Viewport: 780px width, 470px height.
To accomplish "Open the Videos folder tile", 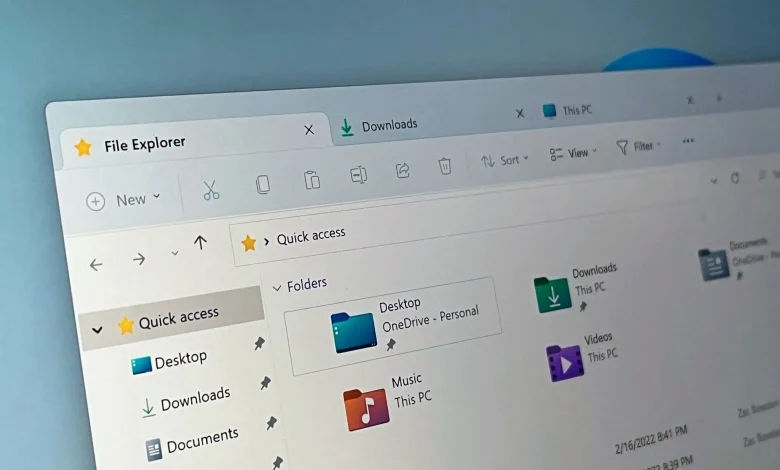I will tap(582, 357).
